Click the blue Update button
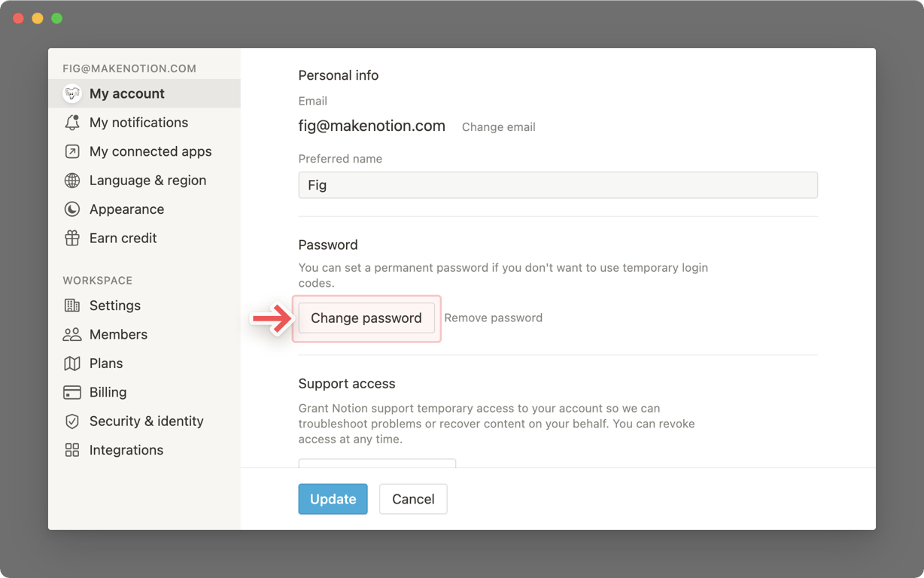This screenshot has width=924, height=578. click(x=333, y=499)
